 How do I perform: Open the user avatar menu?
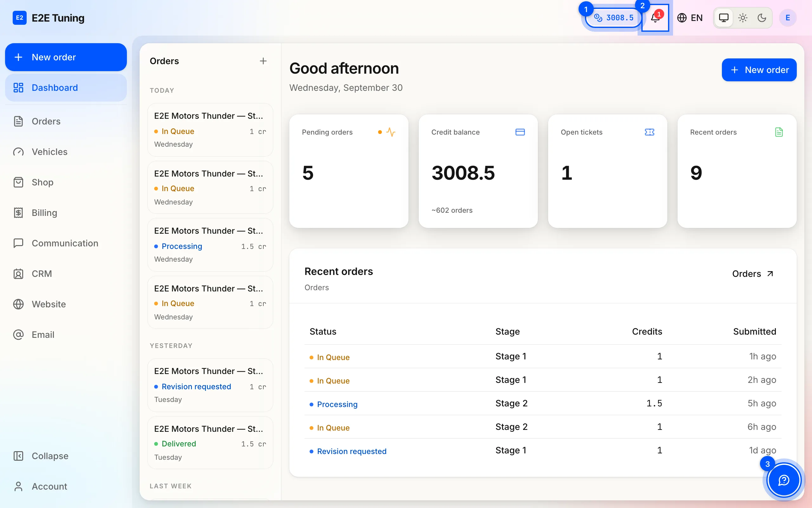click(x=788, y=18)
